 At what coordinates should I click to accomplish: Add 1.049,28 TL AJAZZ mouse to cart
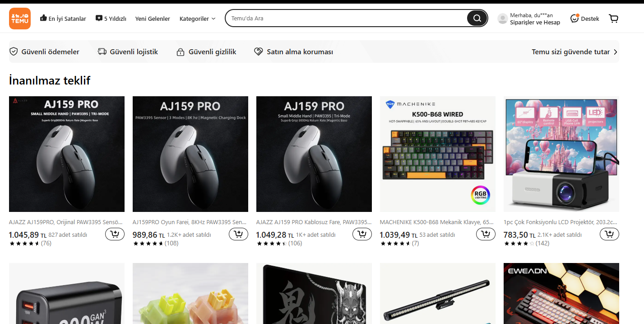coord(362,234)
